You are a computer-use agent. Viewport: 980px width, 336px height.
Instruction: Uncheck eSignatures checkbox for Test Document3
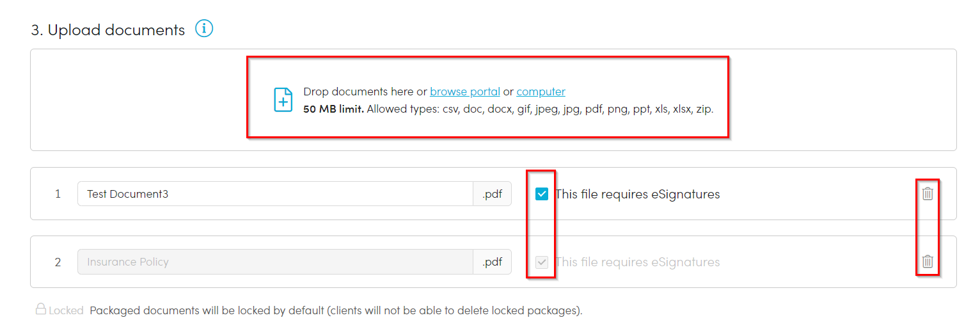pyautogui.click(x=542, y=194)
